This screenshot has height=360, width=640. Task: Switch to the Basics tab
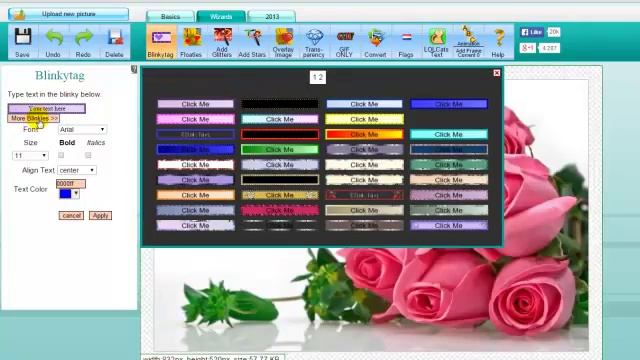(x=171, y=16)
